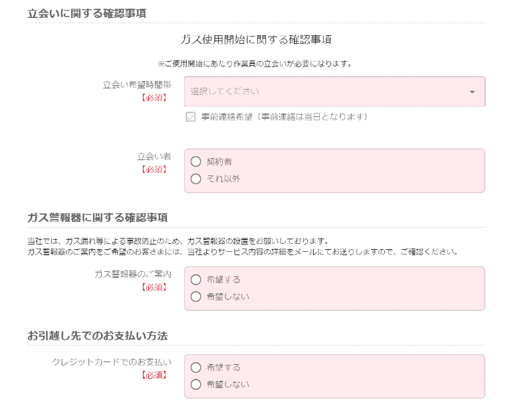Click the お引越し先でのお支払い方法 section heading
The height and width of the screenshot is (412, 532).
(97, 336)
